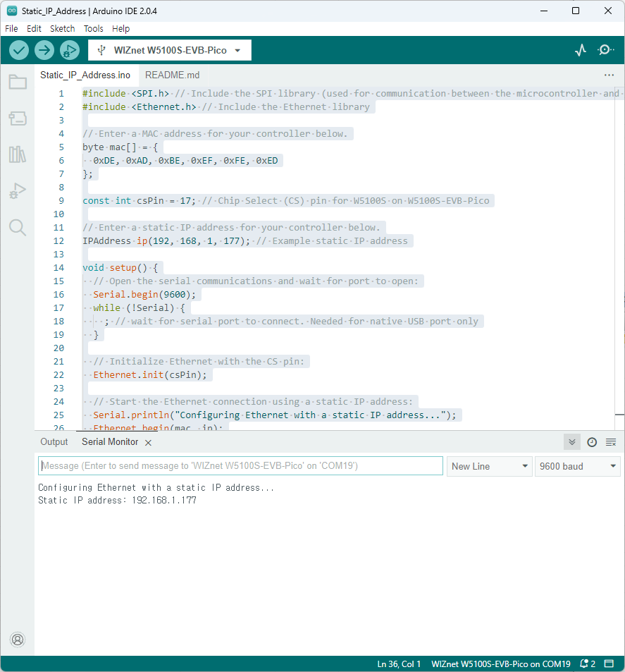Open the Boards Manager sidebar icon
This screenshot has height=672, width=625.
click(x=18, y=118)
